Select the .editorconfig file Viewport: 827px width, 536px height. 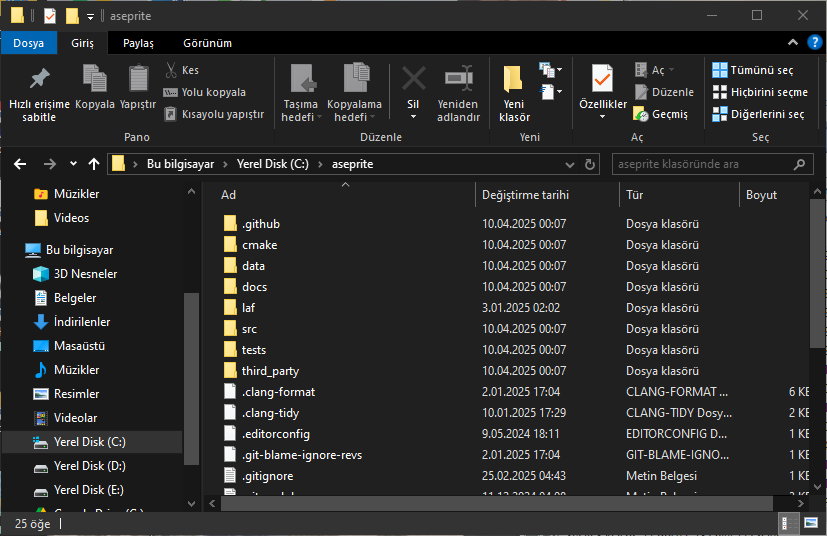[276, 434]
